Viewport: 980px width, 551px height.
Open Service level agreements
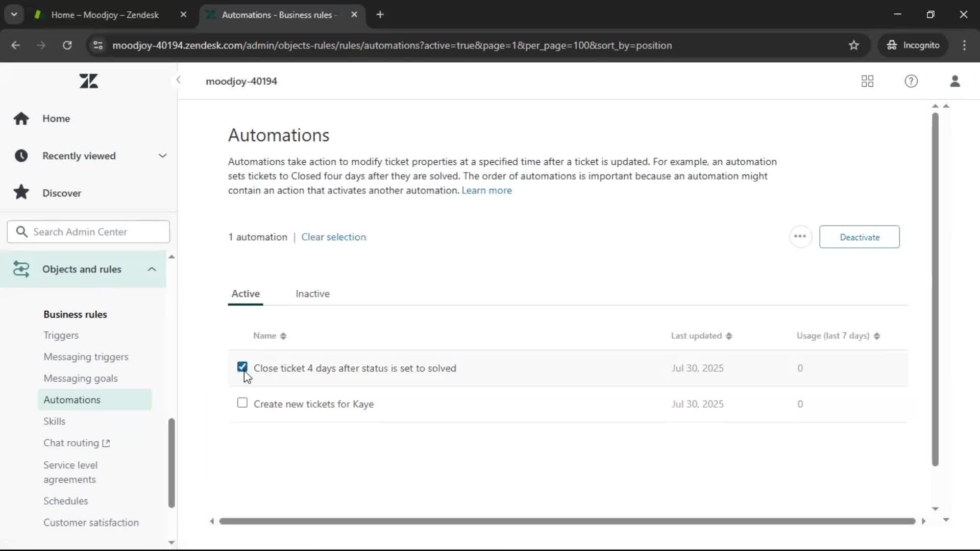point(70,472)
